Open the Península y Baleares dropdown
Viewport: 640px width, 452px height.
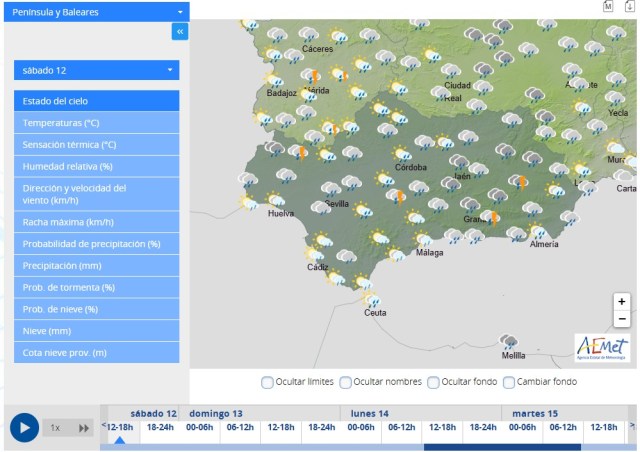click(97, 11)
